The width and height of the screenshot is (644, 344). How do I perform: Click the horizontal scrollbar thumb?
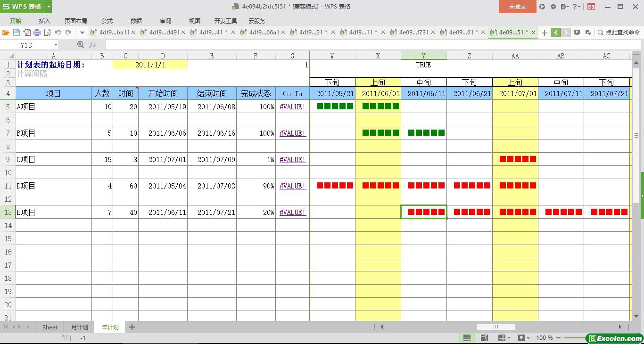pyautogui.click(x=495, y=327)
